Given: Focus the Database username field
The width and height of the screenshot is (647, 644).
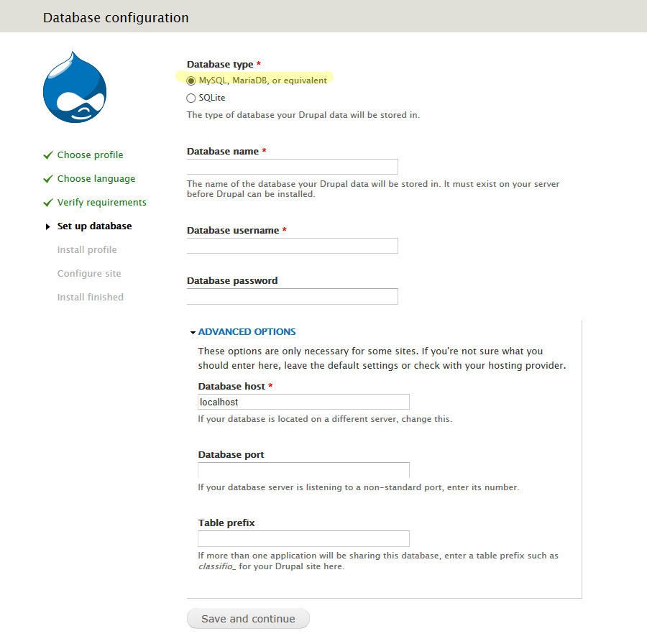Looking at the screenshot, I should coord(292,246).
